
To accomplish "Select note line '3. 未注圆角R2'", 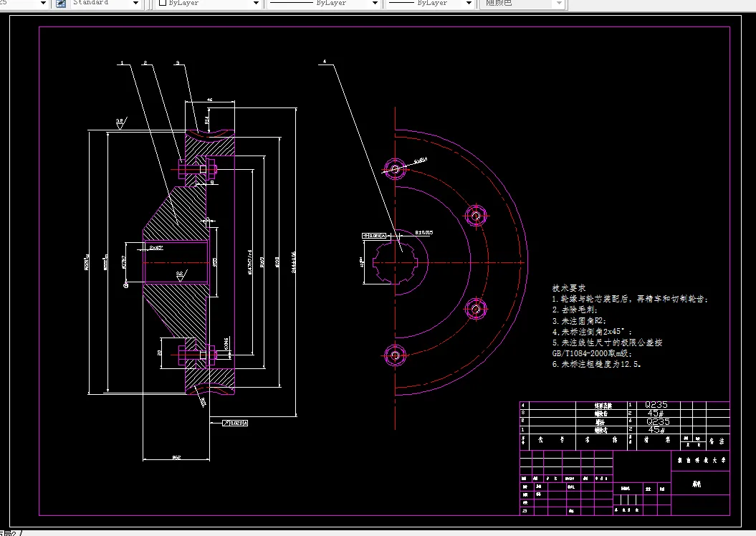I will 579,321.
